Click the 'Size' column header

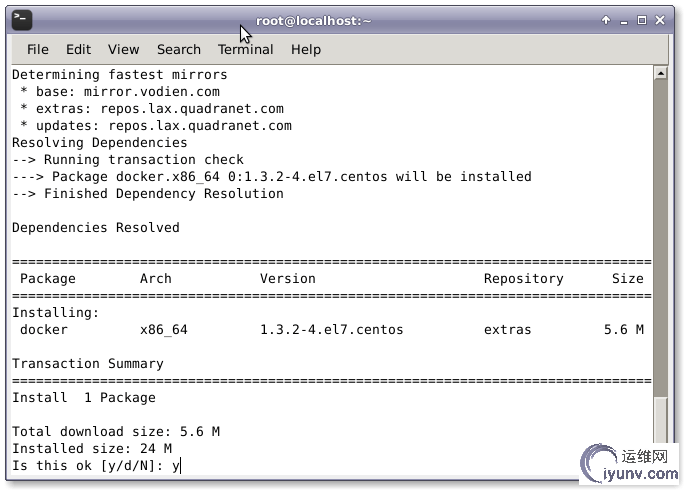[x=628, y=279]
